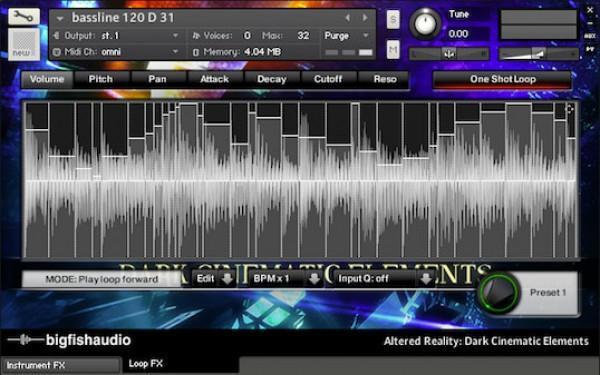Click the AUX sends icon
This screenshot has height=375, width=600.
coord(590,36)
